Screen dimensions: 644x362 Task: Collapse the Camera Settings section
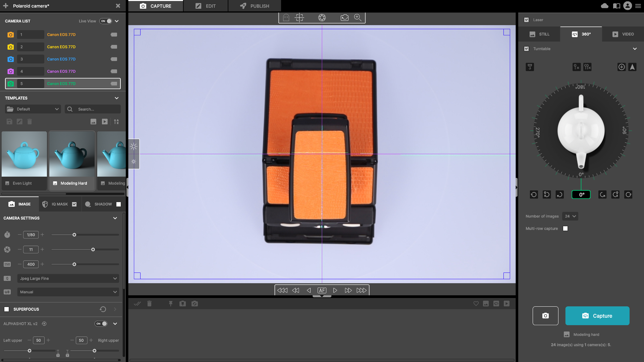tap(115, 218)
